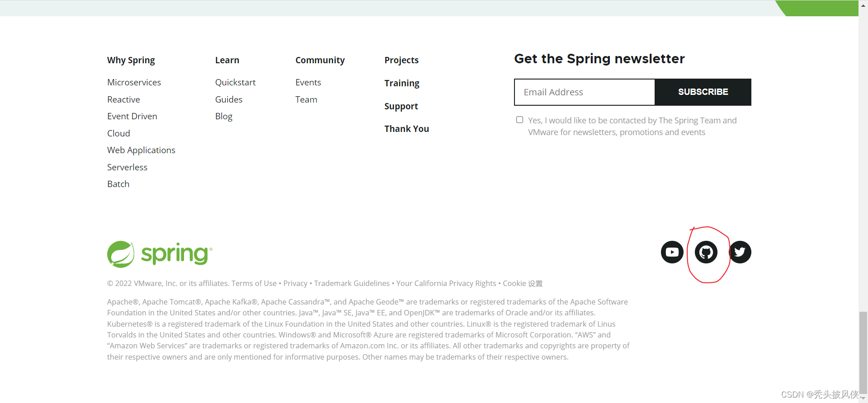The height and width of the screenshot is (403, 868).
Task: Open Your California Privacy Rights link
Action: click(x=446, y=283)
